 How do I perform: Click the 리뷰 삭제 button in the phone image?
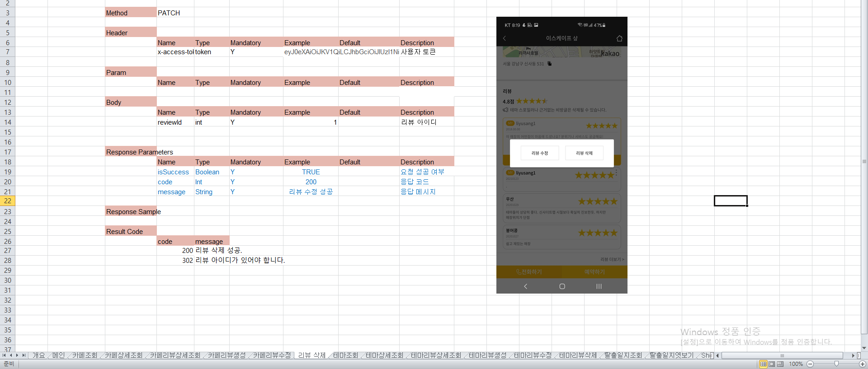click(x=584, y=153)
